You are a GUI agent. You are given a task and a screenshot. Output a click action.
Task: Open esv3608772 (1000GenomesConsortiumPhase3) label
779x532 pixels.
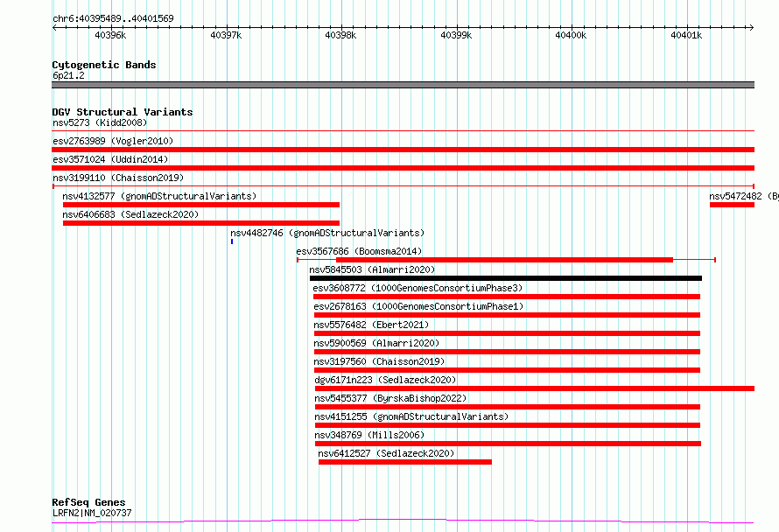418,288
